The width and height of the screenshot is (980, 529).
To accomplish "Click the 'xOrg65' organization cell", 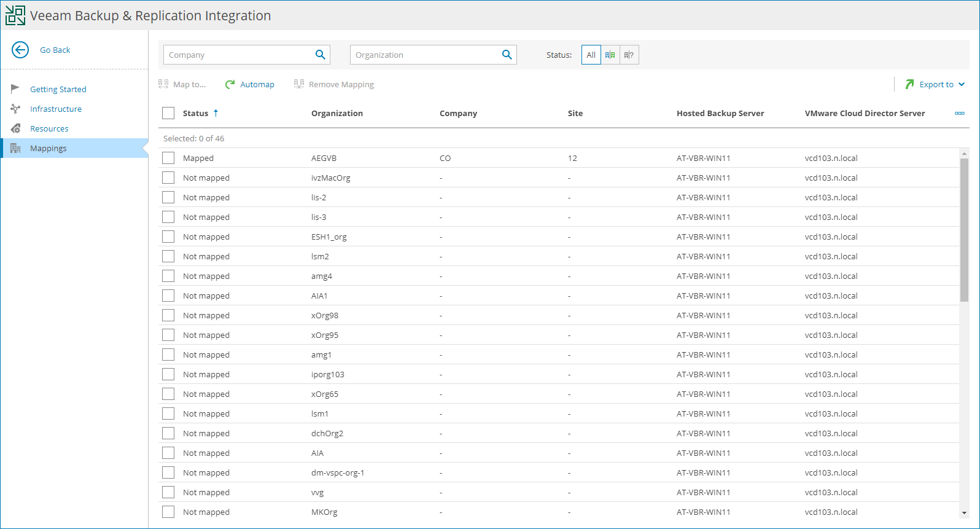I will coord(325,394).
